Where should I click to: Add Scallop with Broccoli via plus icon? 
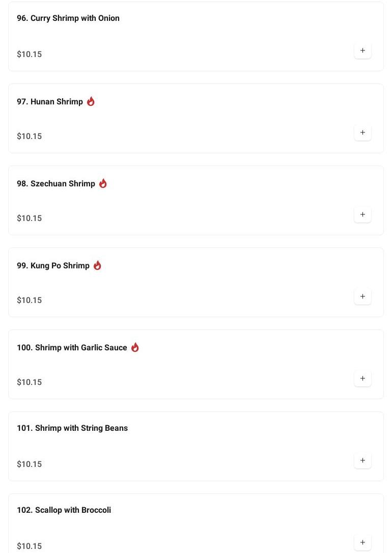point(362,542)
